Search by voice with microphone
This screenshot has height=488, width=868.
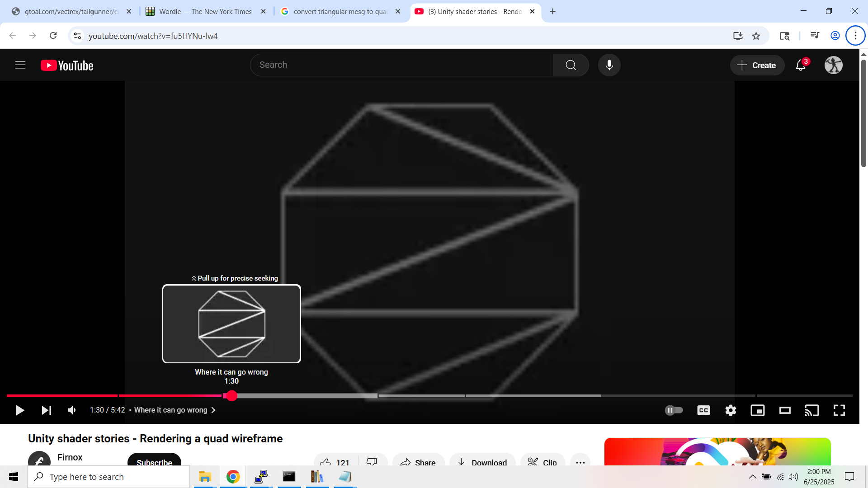(x=609, y=65)
